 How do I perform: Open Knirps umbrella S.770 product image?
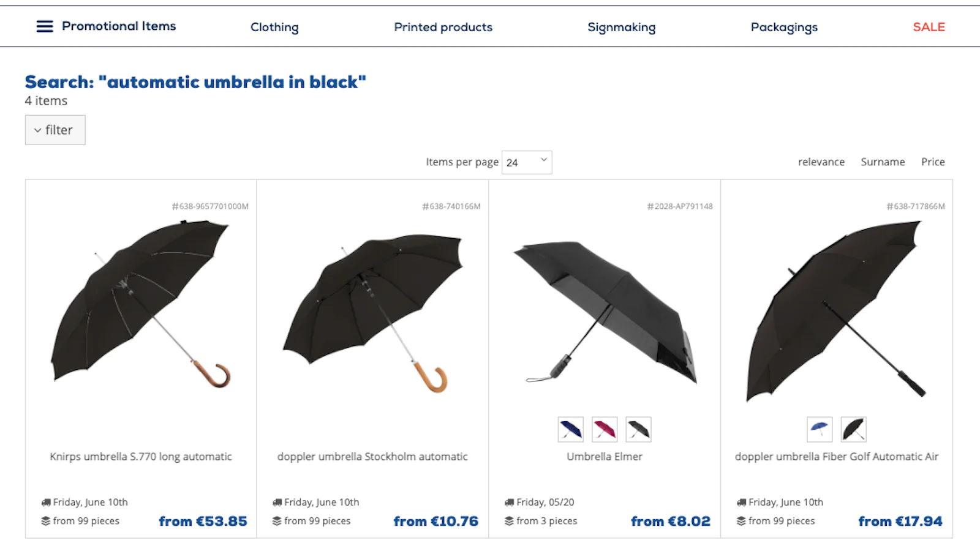click(141, 306)
